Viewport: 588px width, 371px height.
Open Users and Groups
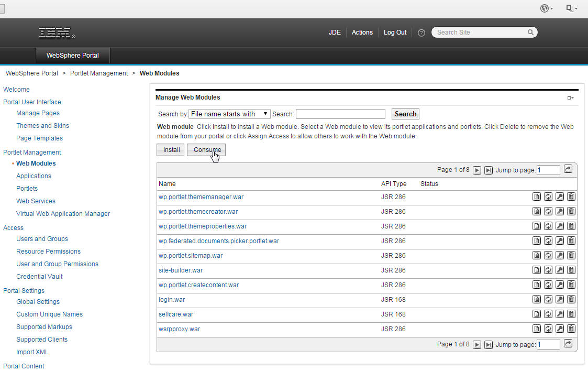point(42,238)
